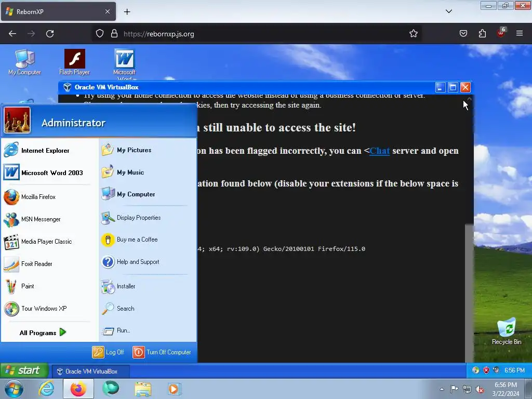Go back to previous page
532x399 pixels.
pyautogui.click(x=12, y=34)
